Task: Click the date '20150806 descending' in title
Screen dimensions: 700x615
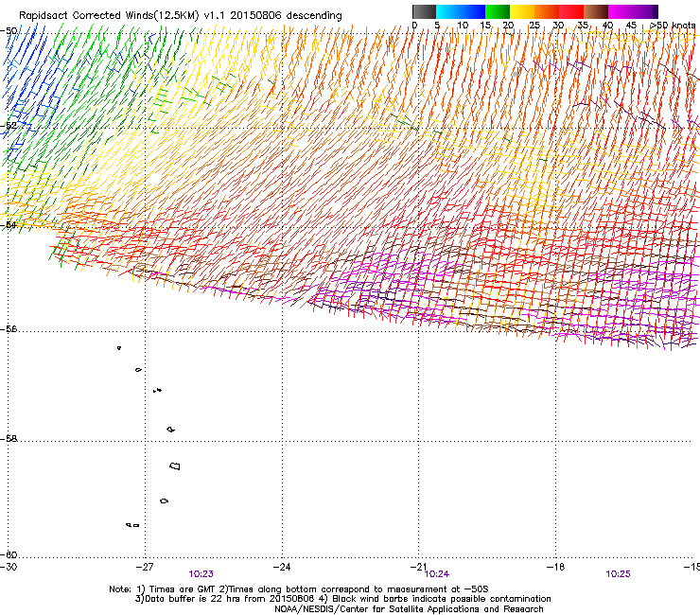Action: tap(286, 16)
